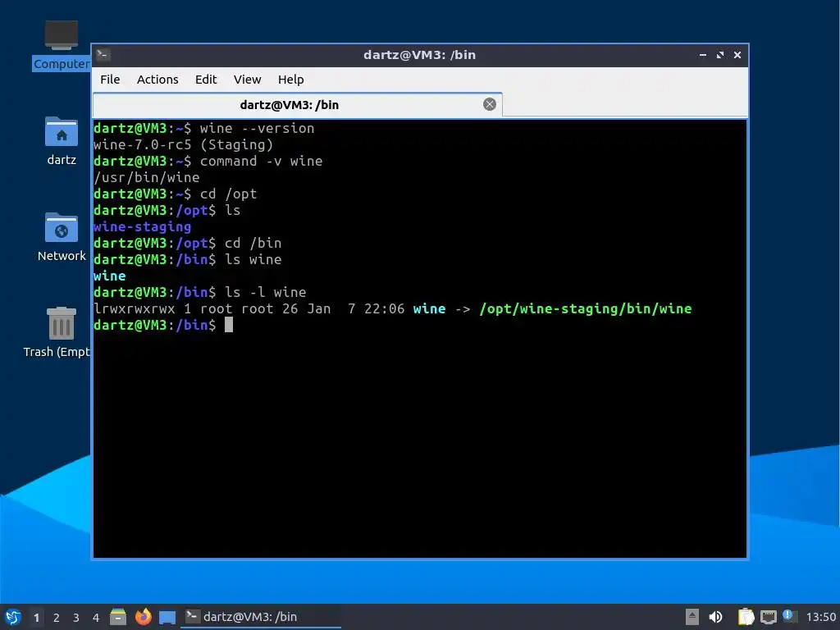Click the 'wine --version' command text

coord(257,129)
